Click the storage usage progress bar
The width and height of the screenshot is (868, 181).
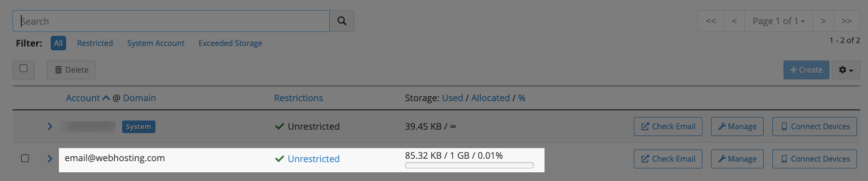[x=469, y=166]
